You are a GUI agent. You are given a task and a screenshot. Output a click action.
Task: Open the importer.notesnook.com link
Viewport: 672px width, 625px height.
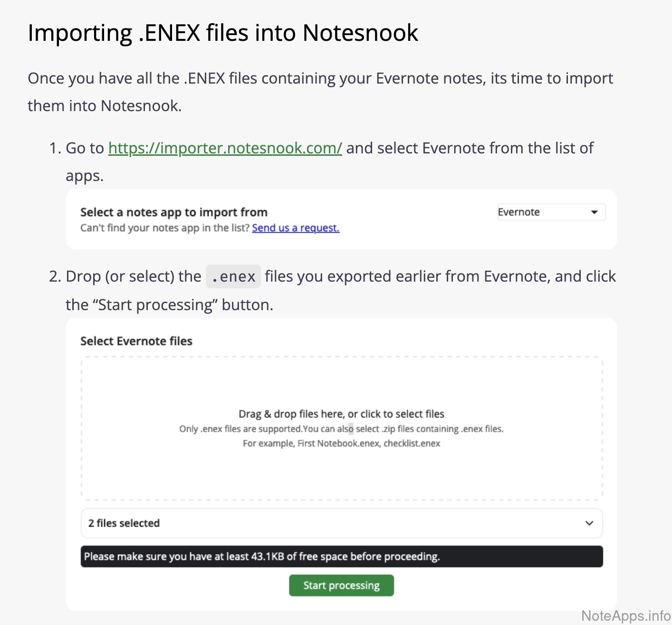click(225, 148)
